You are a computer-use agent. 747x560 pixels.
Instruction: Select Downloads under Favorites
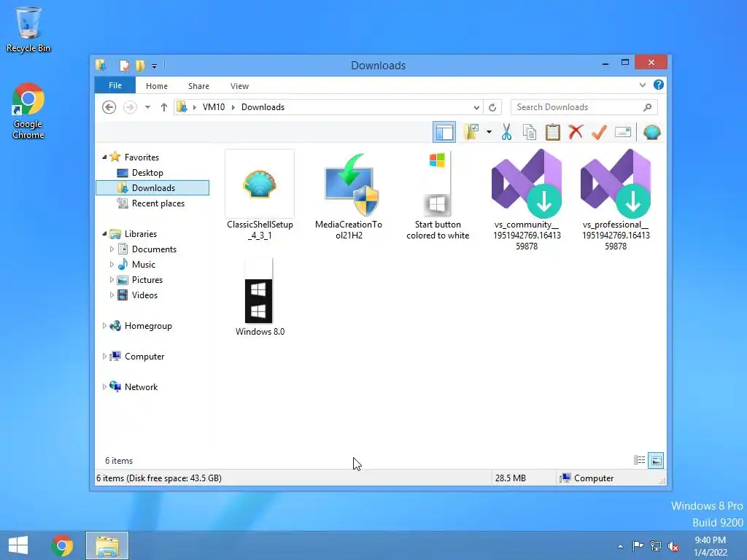click(152, 188)
